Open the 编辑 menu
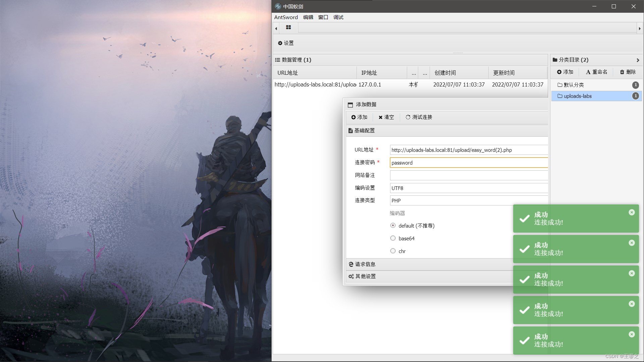Image resolution: width=644 pixels, height=362 pixels. point(308,17)
